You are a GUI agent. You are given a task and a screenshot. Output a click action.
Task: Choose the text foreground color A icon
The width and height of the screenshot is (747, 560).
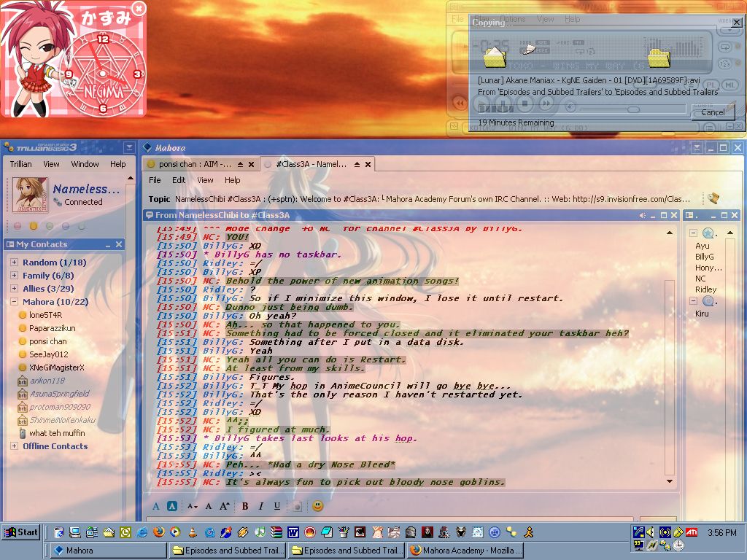(x=156, y=506)
